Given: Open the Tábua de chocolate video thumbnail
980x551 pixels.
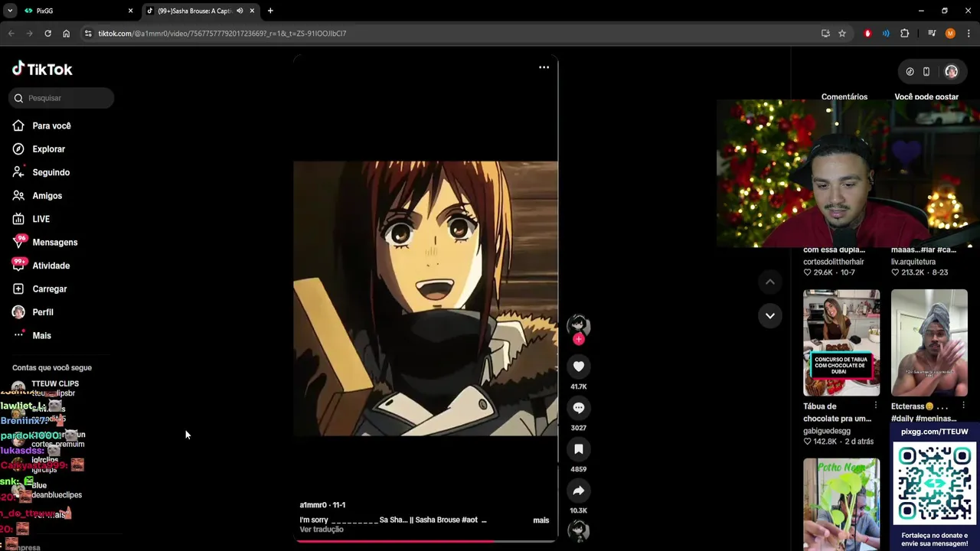Looking at the screenshot, I should click(841, 343).
